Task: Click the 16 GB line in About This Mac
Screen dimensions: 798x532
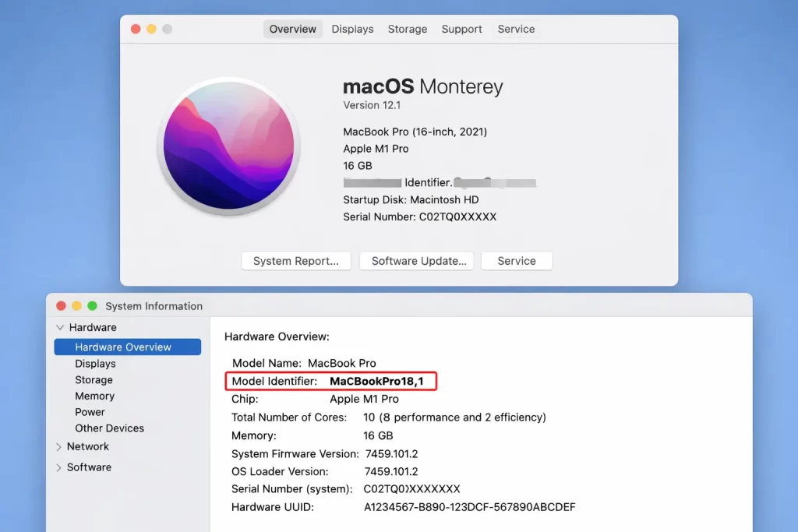Action: [357, 166]
